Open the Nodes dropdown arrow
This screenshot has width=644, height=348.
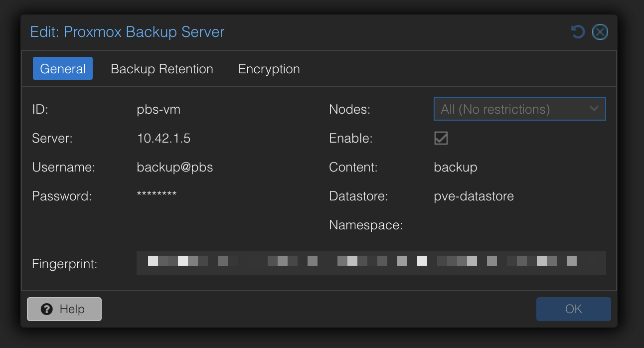[x=594, y=109]
